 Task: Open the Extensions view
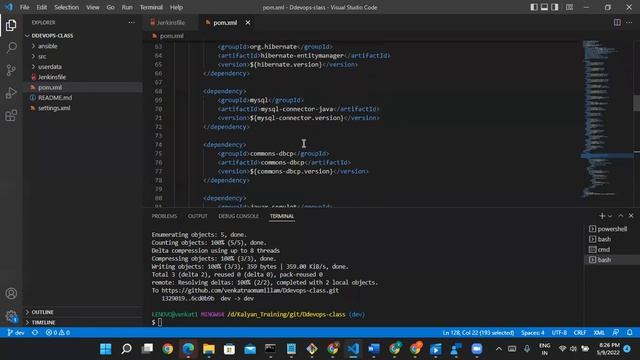(x=11, y=116)
